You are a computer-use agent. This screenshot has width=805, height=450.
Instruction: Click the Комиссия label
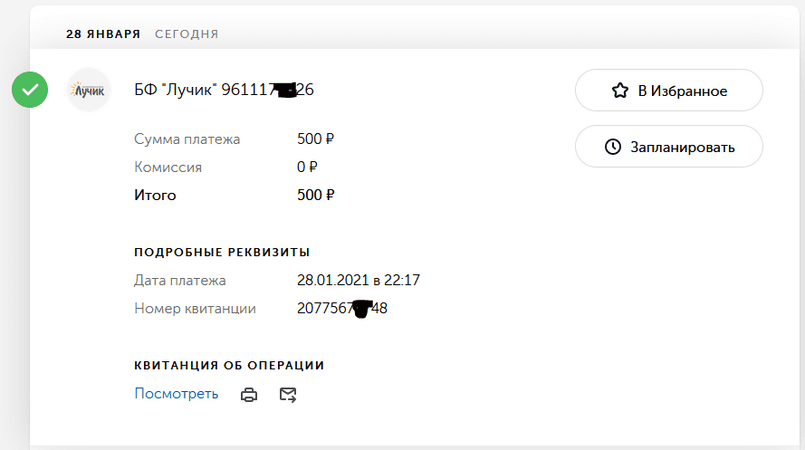click(168, 167)
